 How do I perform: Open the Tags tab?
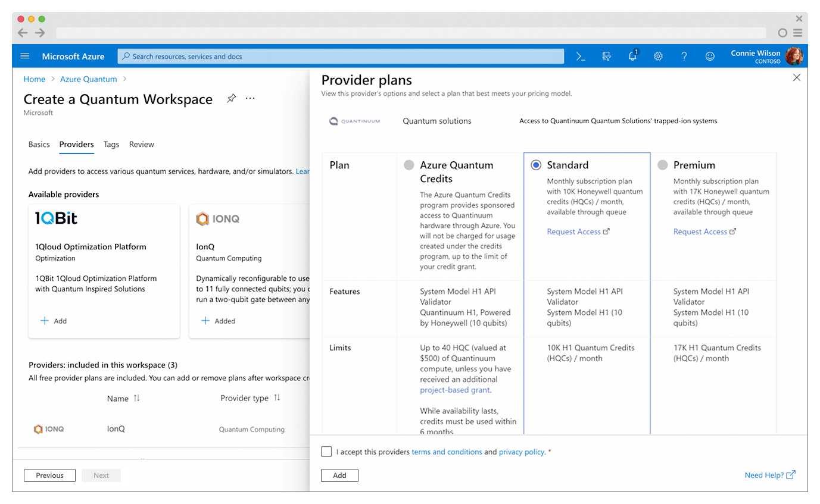click(x=111, y=145)
